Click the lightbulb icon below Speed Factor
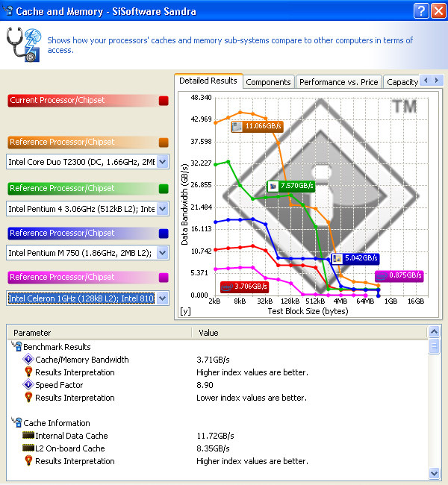This screenshot has width=448, height=485. point(28,397)
